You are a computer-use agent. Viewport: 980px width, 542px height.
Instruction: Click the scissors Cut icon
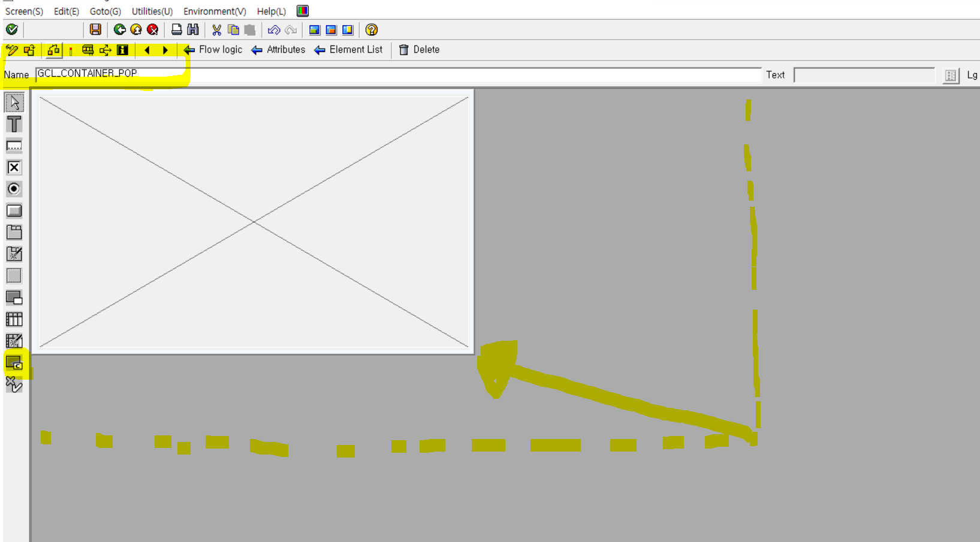pyautogui.click(x=216, y=29)
